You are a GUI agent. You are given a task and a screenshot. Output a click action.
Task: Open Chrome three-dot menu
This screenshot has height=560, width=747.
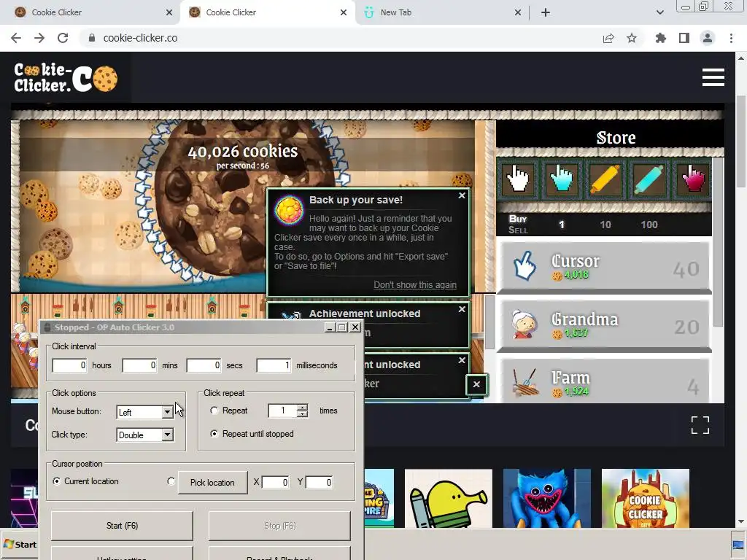[x=731, y=38]
